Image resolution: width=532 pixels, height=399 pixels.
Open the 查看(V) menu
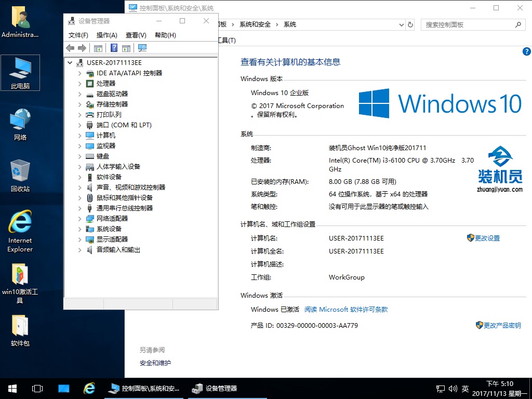click(x=136, y=35)
